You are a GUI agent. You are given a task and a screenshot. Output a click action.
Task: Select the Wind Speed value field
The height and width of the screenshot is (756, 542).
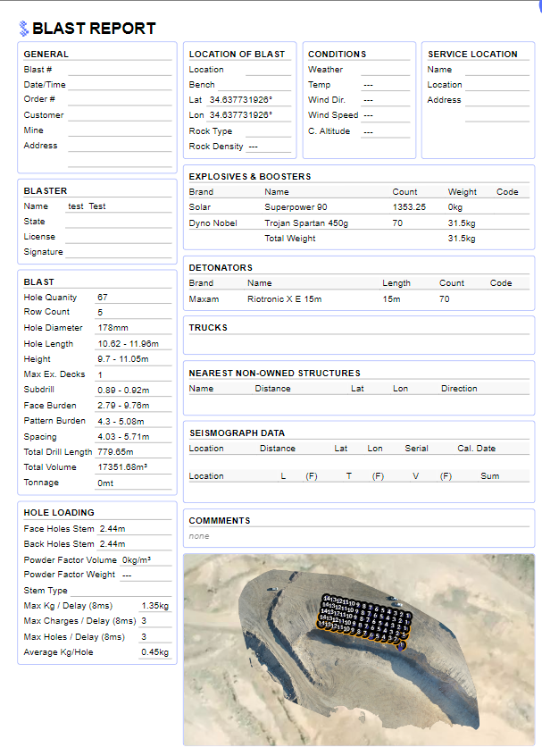(x=385, y=115)
